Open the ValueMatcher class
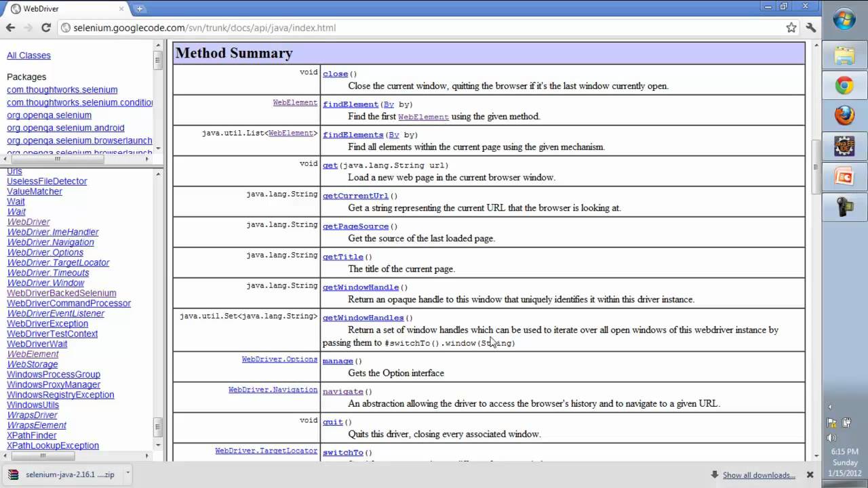 (35, 191)
